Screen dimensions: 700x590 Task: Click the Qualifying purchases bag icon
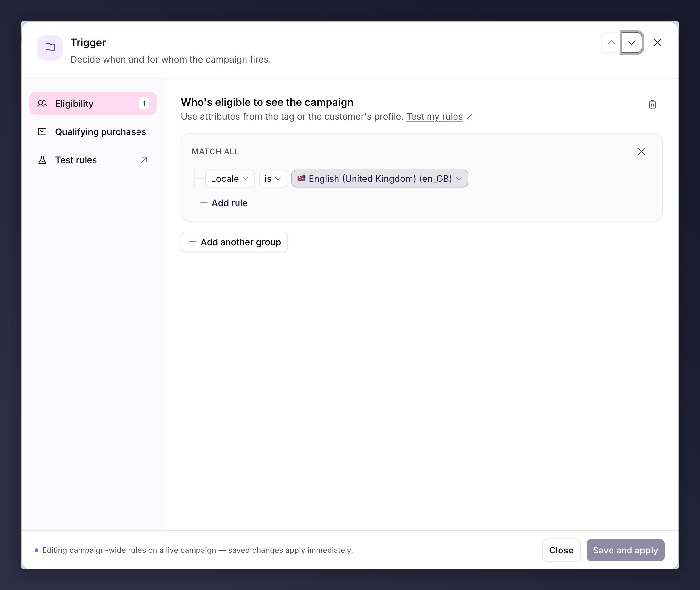pyautogui.click(x=42, y=132)
